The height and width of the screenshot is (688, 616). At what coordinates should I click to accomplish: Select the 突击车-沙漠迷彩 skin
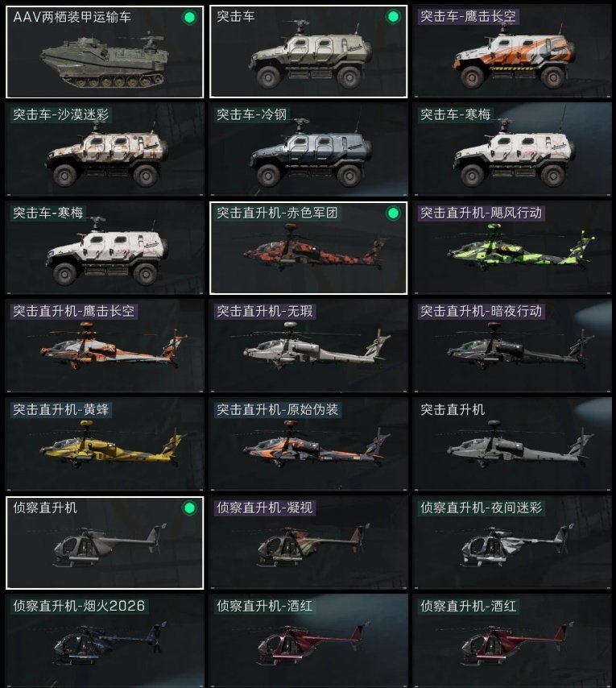click(x=105, y=150)
